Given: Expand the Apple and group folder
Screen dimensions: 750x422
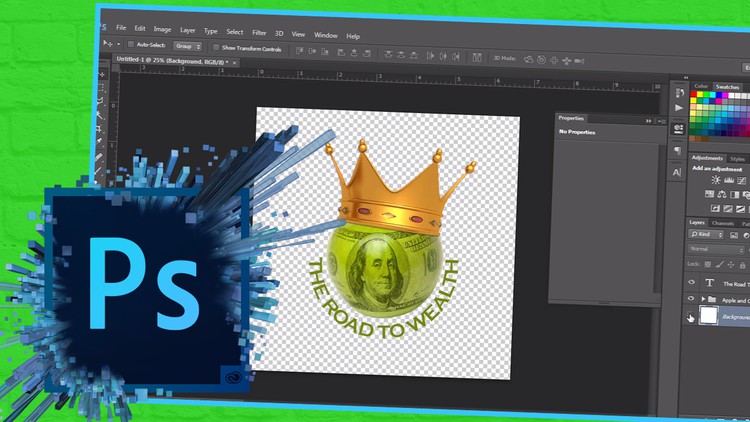Looking at the screenshot, I should click(703, 299).
